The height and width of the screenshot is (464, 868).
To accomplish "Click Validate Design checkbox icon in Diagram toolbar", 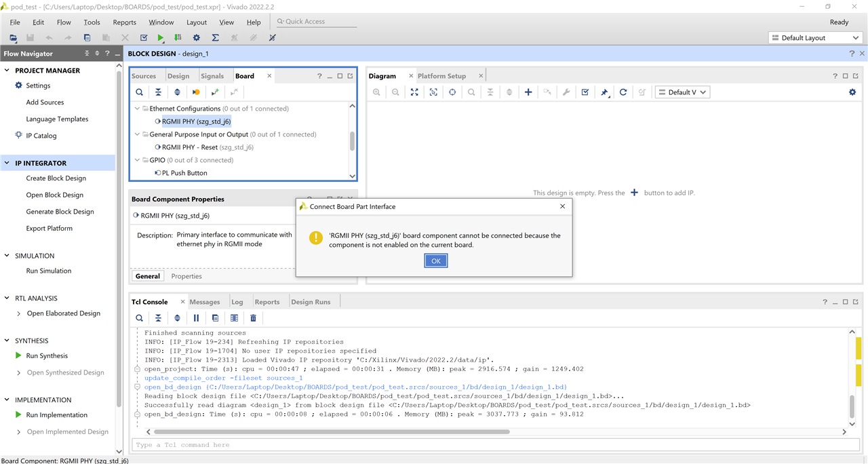I will point(585,92).
